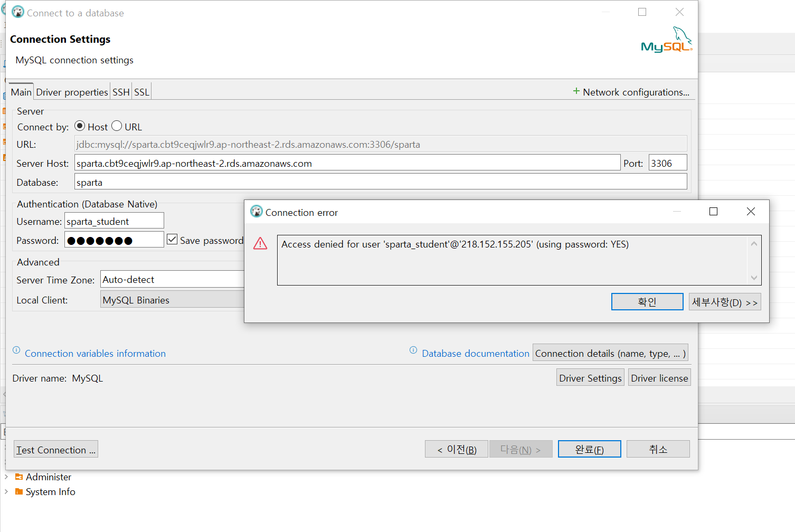Screen dimensions: 795x532
Task: Click the error message scrollbar down arrow
Action: tap(754, 278)
